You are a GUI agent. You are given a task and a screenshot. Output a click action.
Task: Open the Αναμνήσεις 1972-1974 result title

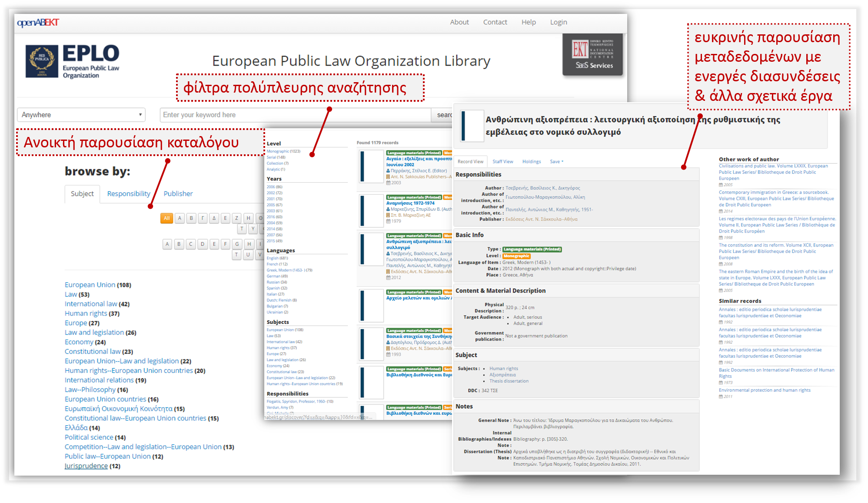[x=410, y=203]
